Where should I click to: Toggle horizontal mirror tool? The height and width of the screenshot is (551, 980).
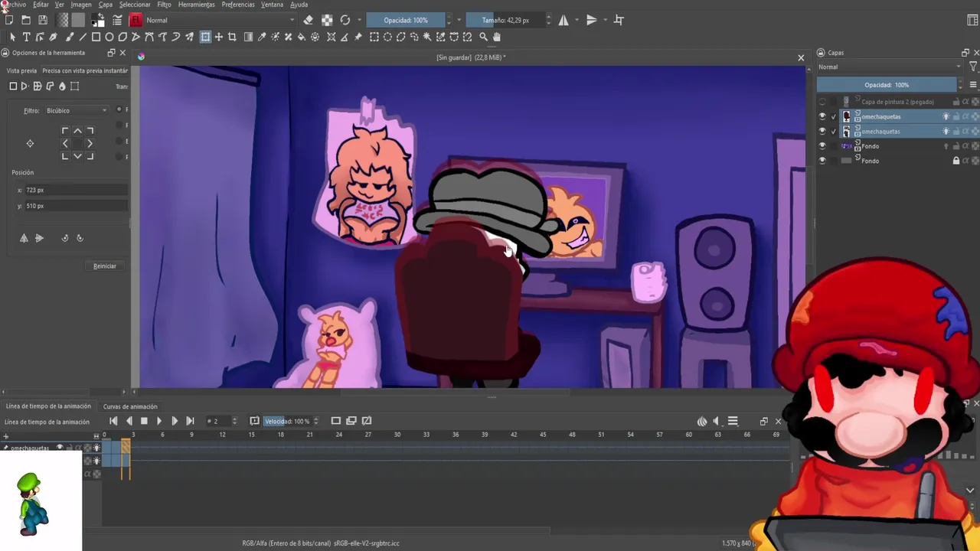(563, 20)
